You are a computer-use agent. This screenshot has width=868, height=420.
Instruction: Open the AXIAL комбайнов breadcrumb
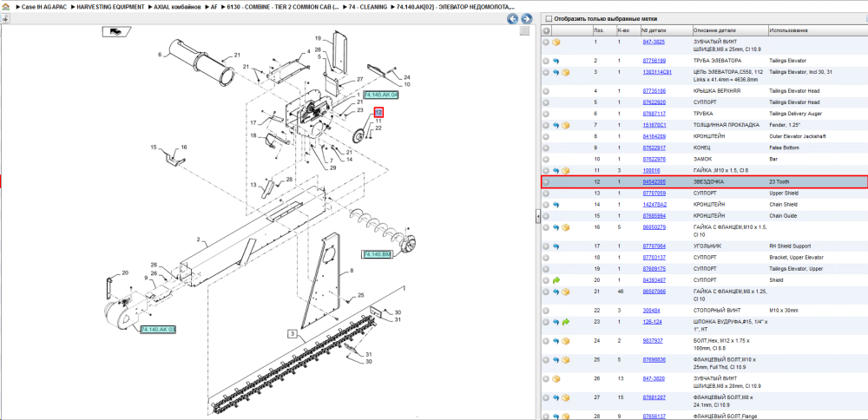[x=178, y=9]
